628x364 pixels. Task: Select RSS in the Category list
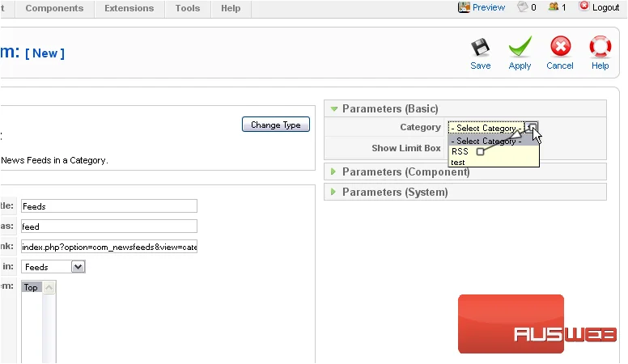click(494, 151)
